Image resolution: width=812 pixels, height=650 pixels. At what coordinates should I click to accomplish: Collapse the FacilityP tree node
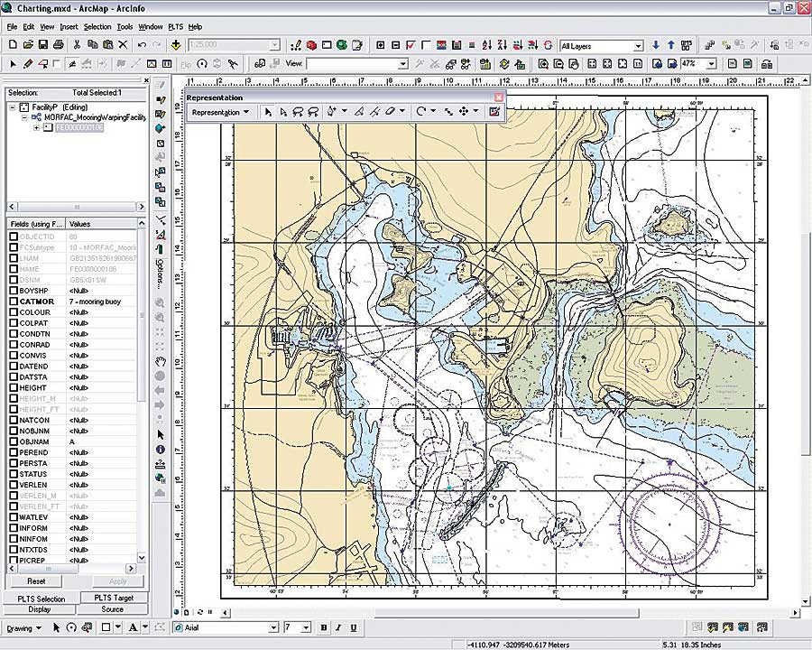(13, 107)
